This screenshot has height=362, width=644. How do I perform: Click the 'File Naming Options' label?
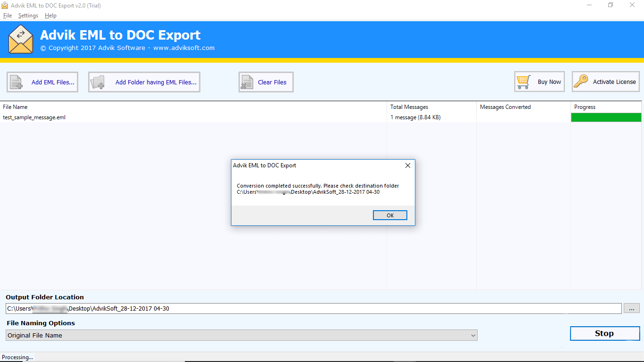point(41,323)
